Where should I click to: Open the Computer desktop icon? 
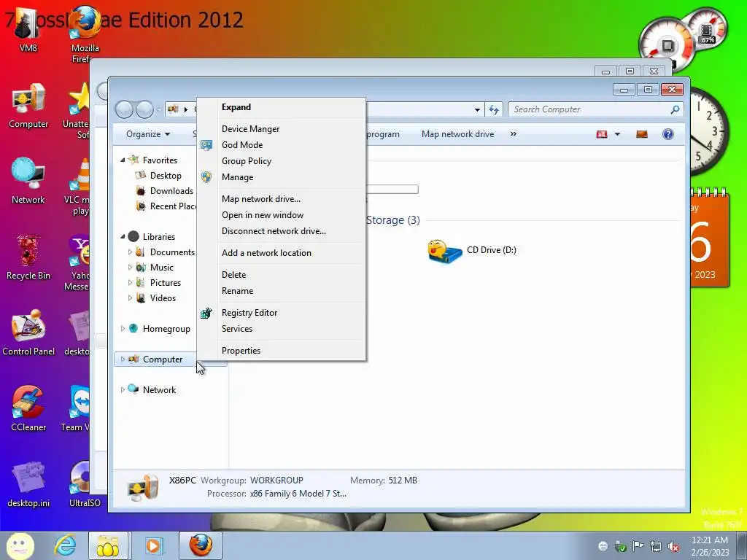28,106
